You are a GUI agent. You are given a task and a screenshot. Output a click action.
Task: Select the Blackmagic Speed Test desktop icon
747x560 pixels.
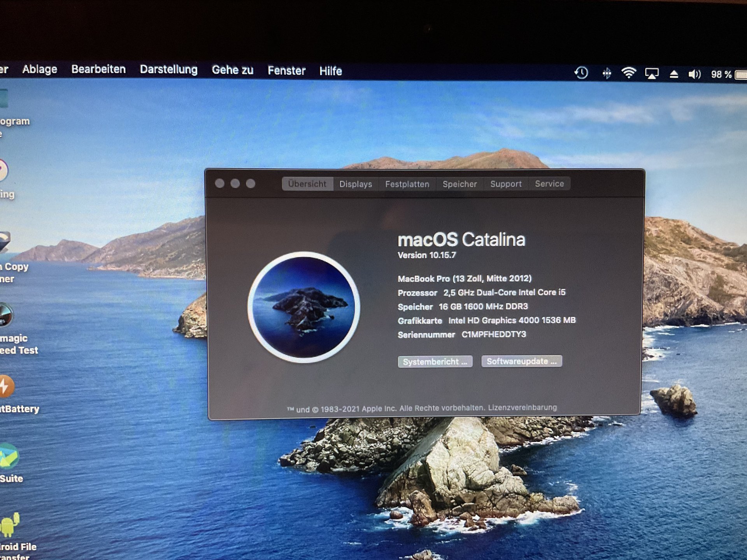click(x=6, y=314)
